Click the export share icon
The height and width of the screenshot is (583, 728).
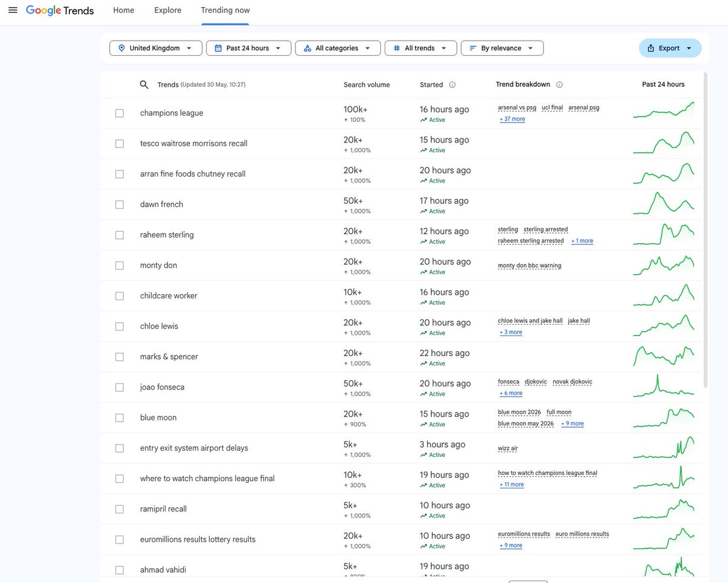point(651,48)
